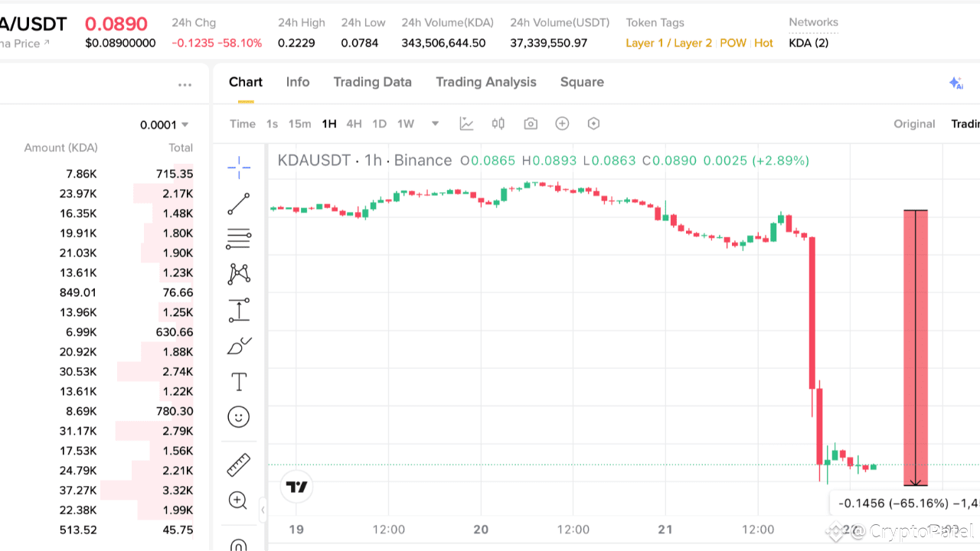Screen dimensions: 980x551
Task: Click the KDA (2) networks value
Action: (808, 43)
